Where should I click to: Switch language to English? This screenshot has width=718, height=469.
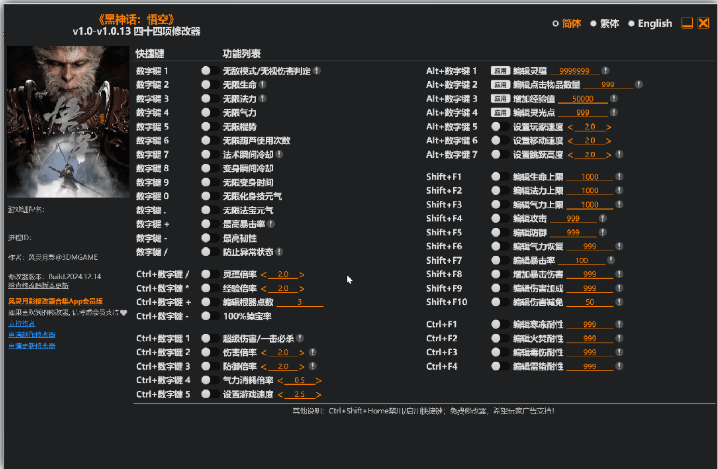[x=650, y=23]
